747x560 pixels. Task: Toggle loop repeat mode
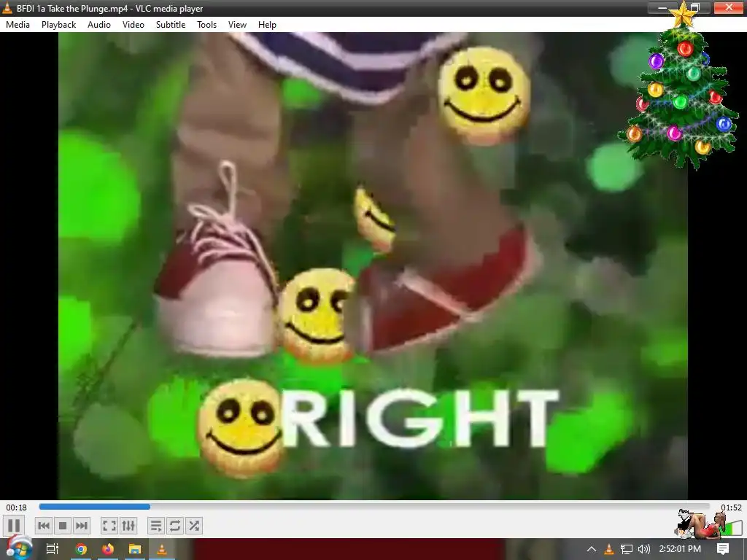coord(175,526)
